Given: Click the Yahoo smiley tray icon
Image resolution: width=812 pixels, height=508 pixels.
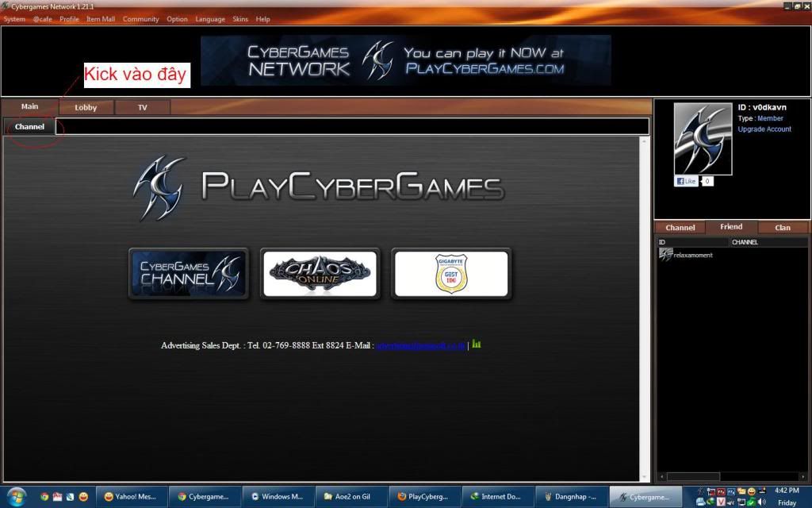Looking at the screenshot, I should pyautogui.click(x=751, y=491).
